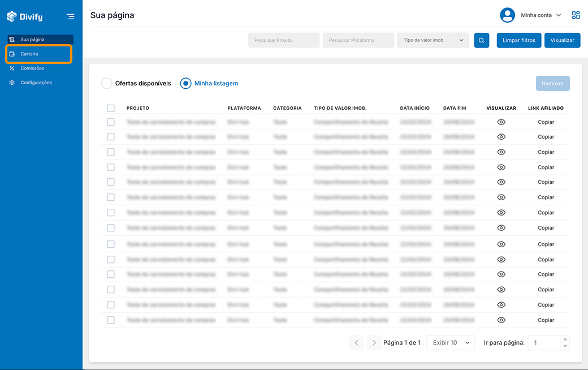This screenshot has height=370, width=588.
Task: Click the user profile avatar icon
Action: (507, 15)
